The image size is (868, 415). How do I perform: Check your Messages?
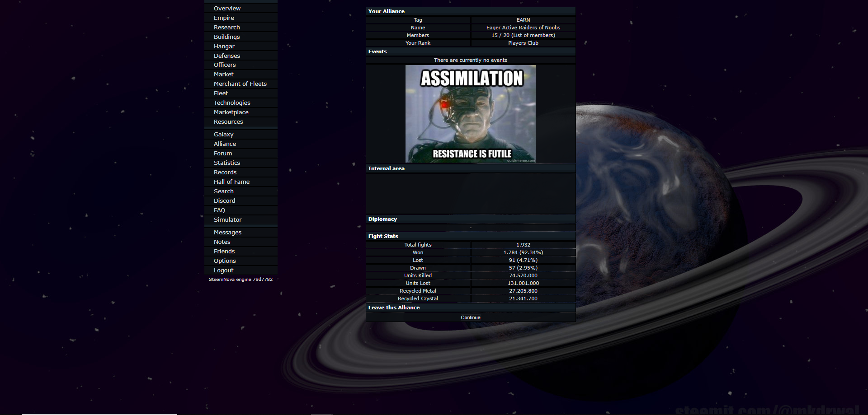point(227,233)
